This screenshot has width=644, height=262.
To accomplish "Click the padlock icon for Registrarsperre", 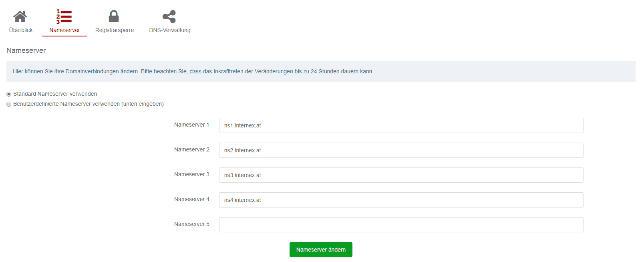I will pos(114,16).
